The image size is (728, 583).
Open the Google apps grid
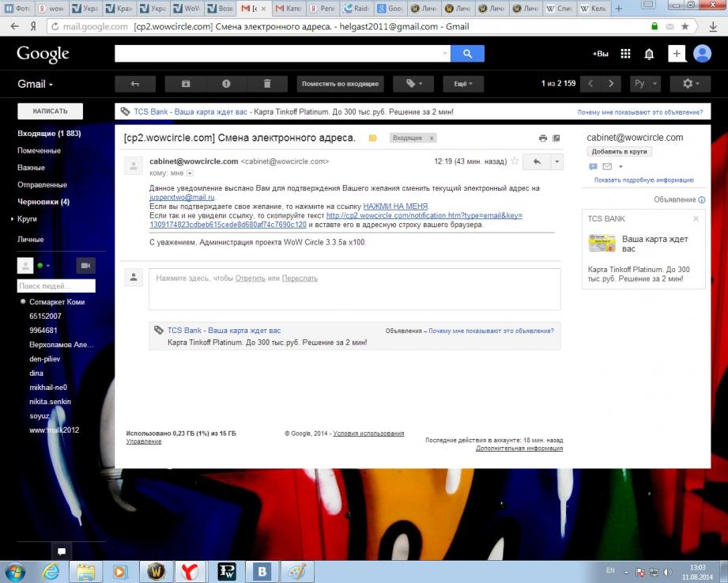tap(625, 54)
